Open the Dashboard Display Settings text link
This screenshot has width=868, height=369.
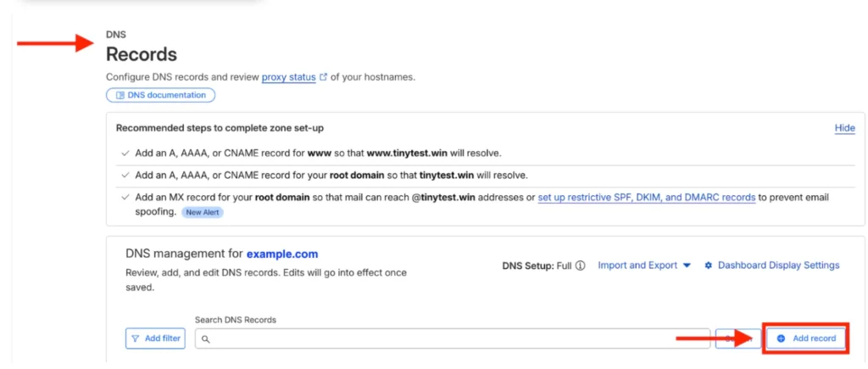[779, 266]
